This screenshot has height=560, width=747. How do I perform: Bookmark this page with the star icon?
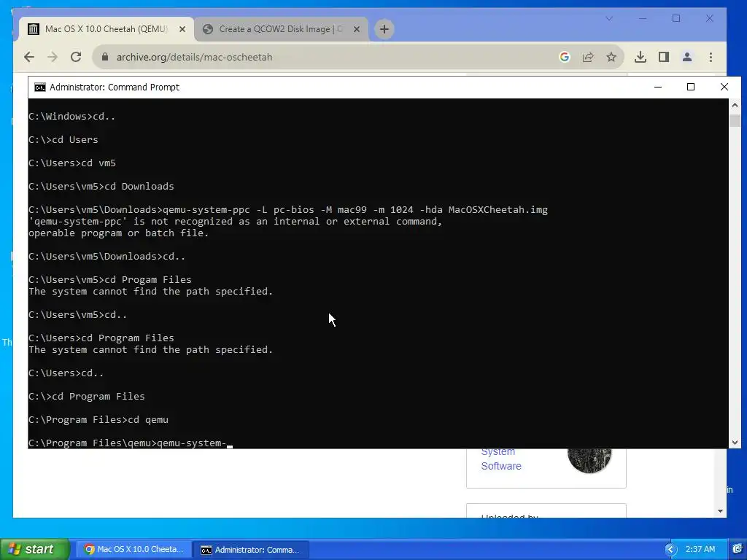pos(611,57)
